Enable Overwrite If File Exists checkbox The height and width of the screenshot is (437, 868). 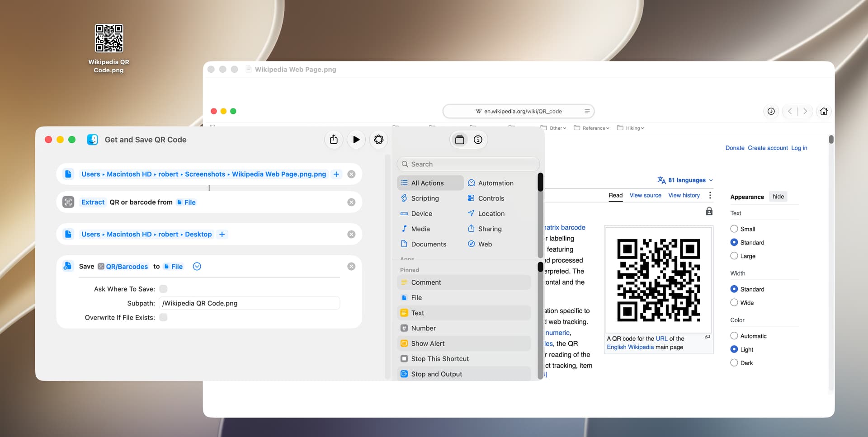163,318
